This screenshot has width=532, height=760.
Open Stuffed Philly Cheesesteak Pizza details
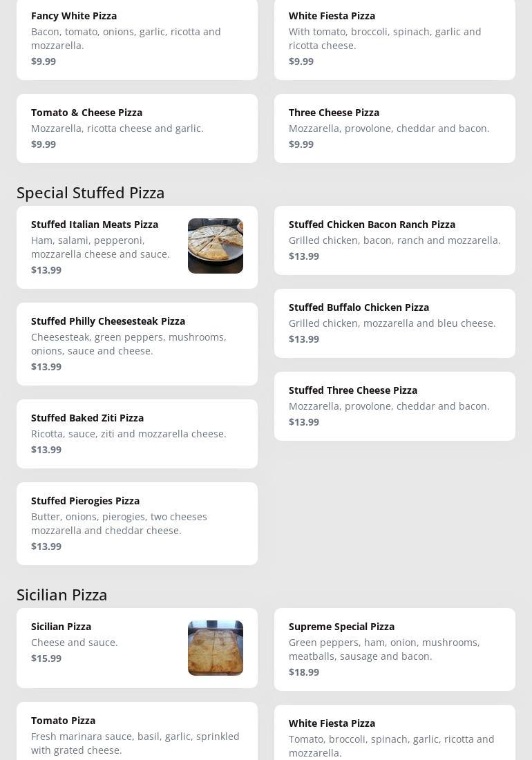(x=137, y=343)
